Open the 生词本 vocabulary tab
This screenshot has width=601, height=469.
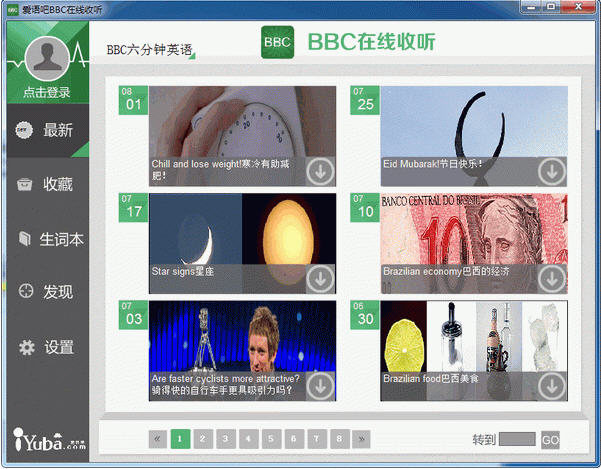(x=48, y=239)
